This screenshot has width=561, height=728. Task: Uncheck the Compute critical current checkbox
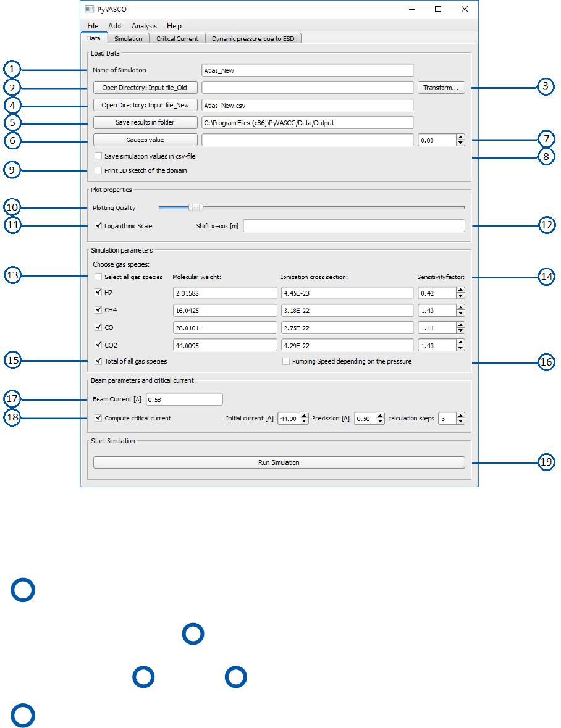(x=98, y=418)
